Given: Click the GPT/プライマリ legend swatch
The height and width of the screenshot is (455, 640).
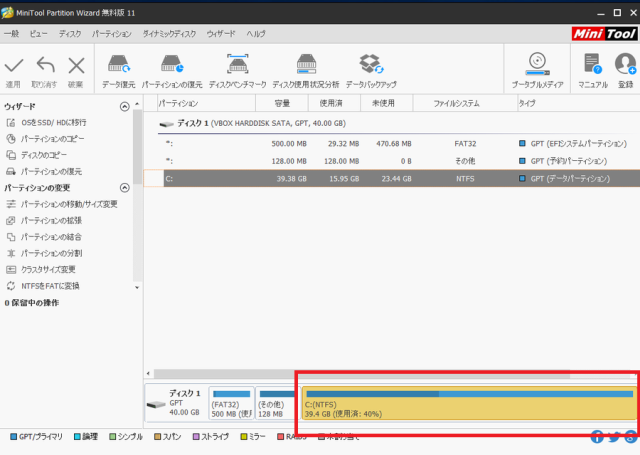Looking at the screenshot, I should coord(13,437).
